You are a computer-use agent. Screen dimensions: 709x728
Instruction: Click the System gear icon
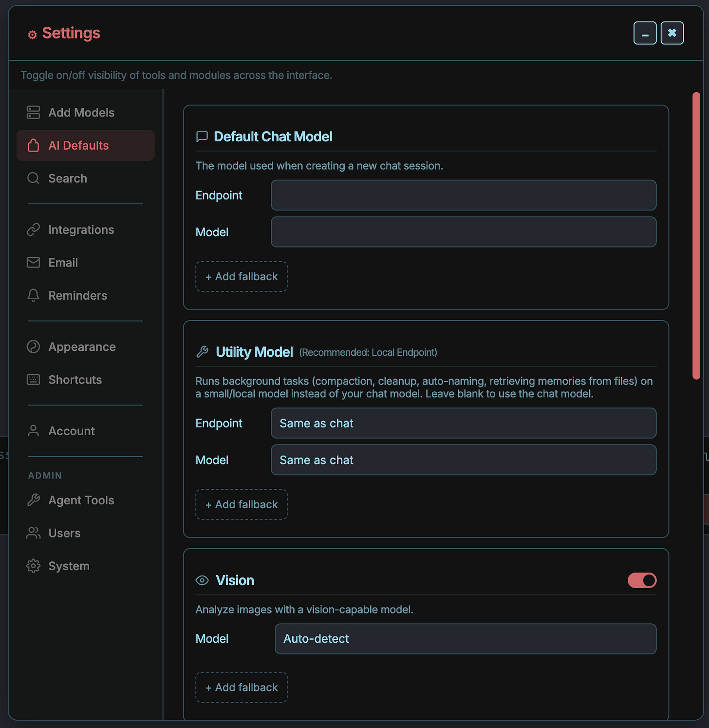[x=33, y=566]
